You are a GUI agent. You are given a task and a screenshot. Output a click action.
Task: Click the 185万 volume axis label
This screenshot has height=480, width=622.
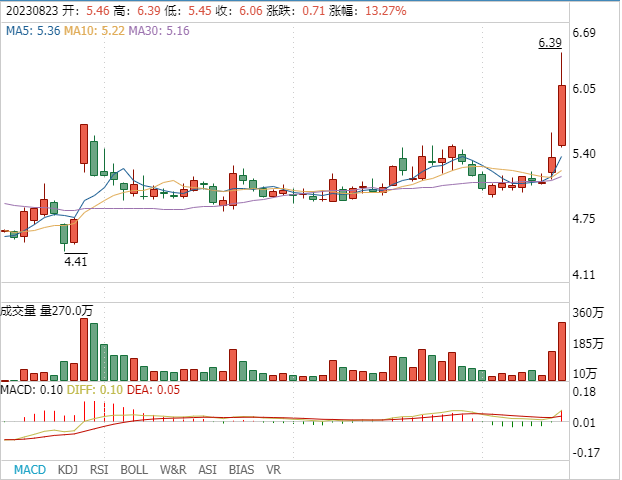(x=588, y=344)
